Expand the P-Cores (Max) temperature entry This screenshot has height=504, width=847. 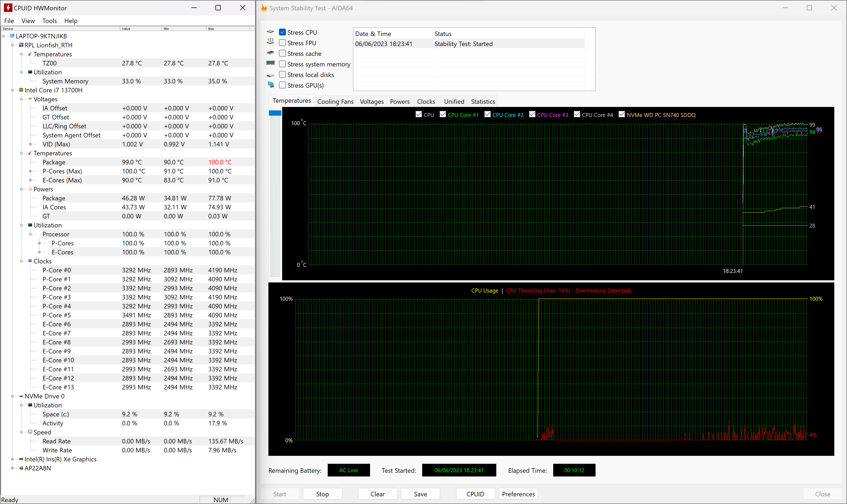click(x=30, y=171)
